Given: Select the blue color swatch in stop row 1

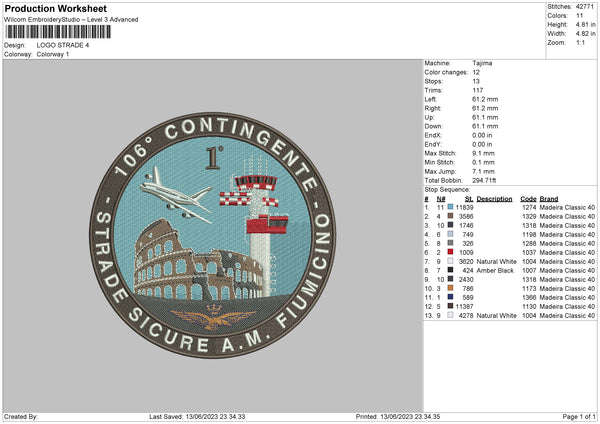Looking at the screenshot, I should [x=450, y=207].
